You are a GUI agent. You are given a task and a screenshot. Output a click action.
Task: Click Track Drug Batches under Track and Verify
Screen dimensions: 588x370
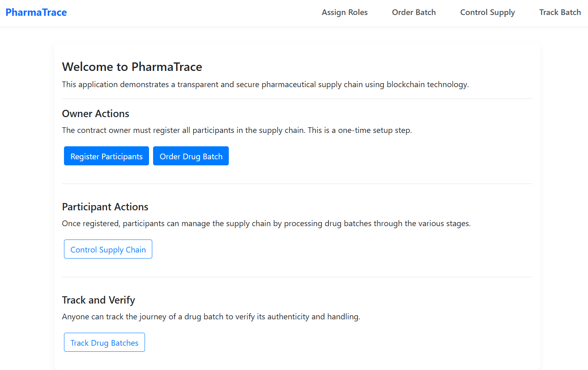pos(104,342)
